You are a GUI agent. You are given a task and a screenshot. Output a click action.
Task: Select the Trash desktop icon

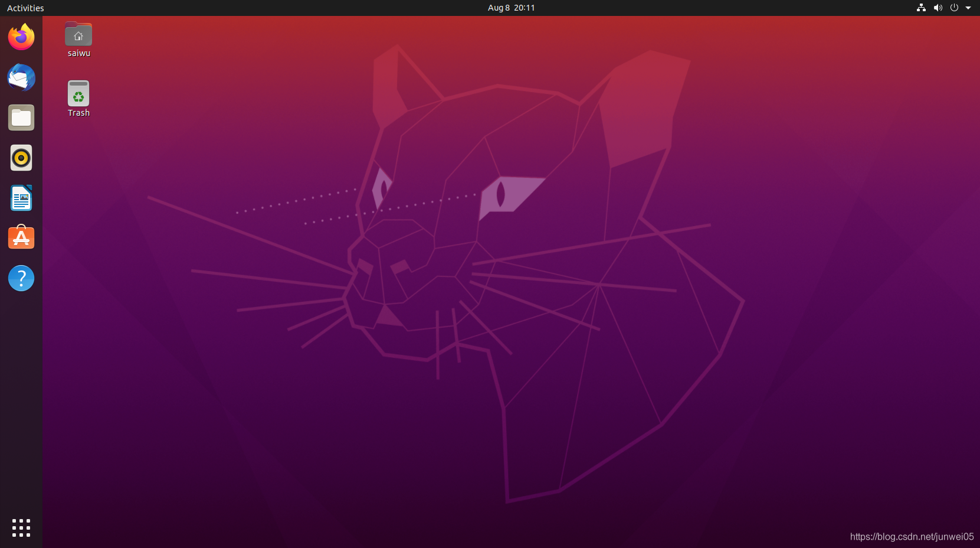click(x=78, y=93)
